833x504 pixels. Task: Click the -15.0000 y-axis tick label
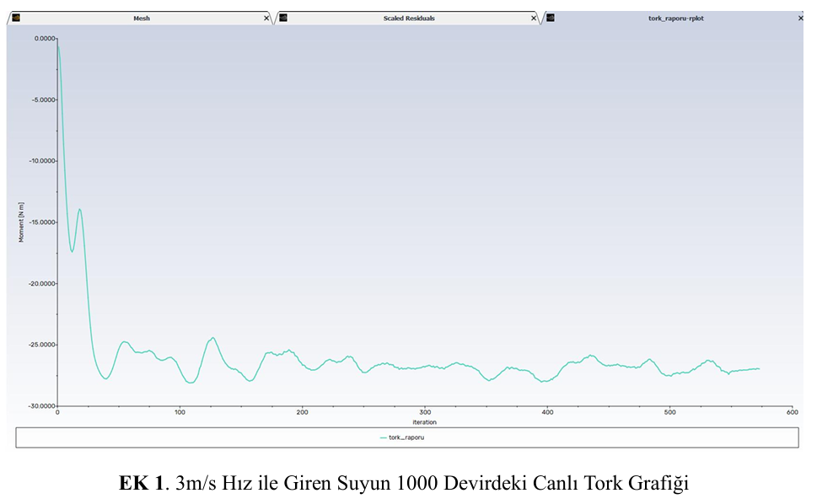coord(40,222)
